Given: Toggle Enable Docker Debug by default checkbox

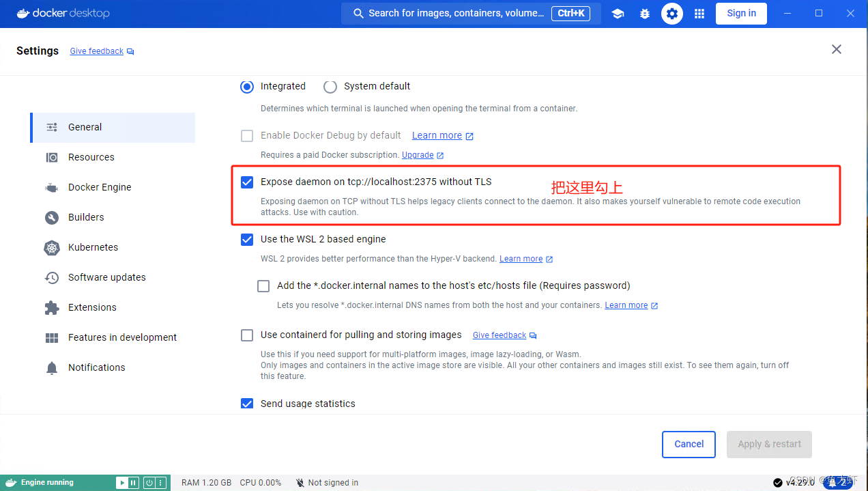Looking at the screenshot, I should 247,136.
